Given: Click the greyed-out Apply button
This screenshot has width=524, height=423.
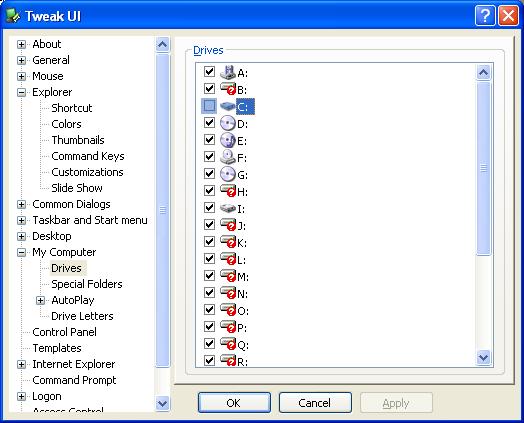Looking at the screenshot, I should point(396,403).
